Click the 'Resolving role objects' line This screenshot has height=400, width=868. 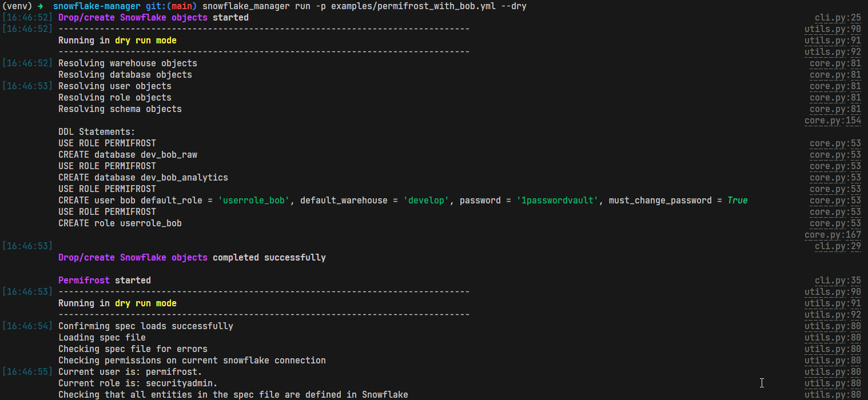[115, 98]
